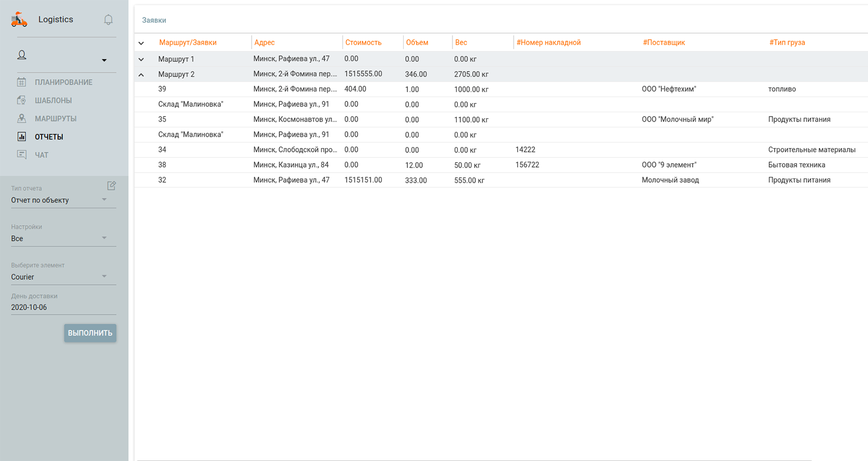Click the user profile avatar icon

click(x=22, y=55)
